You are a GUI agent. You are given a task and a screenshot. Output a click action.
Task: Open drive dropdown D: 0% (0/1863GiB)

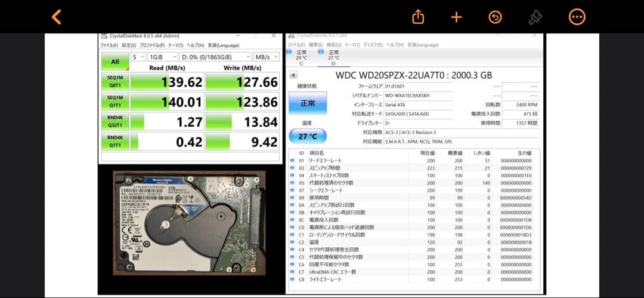(x=216, y=57)
